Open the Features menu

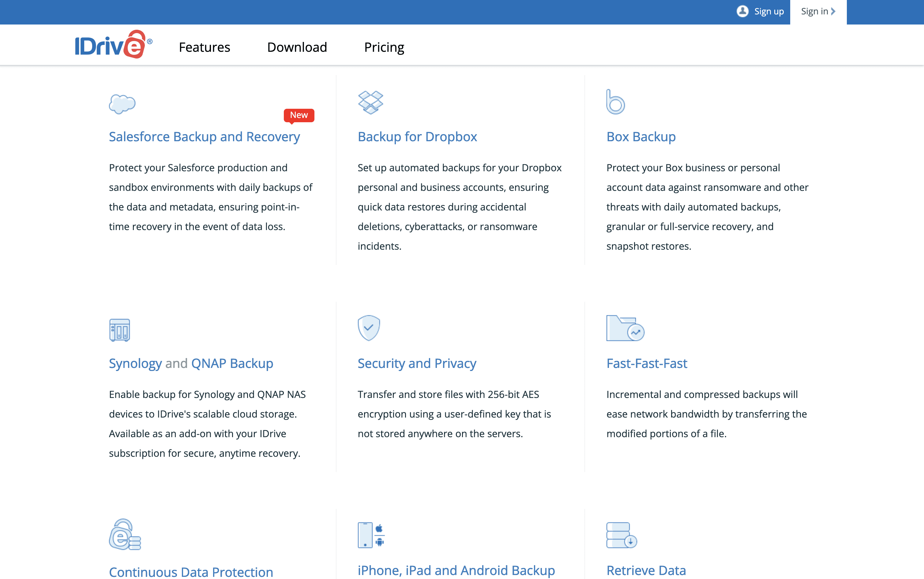click(x=204, y=47)
